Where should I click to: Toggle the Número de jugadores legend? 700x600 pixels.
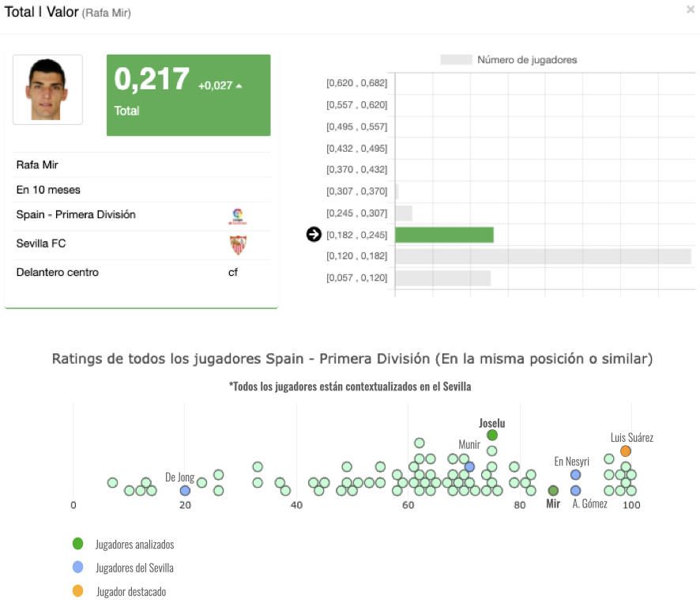(456, 60)
